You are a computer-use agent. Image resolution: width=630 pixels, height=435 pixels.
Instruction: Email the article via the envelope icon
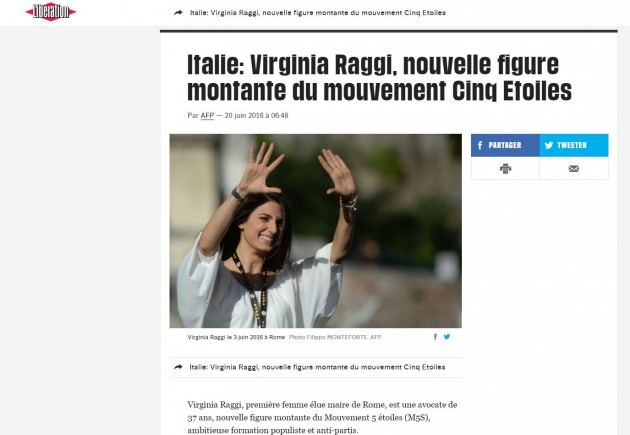pyautogui.click(x=574, y=168)
